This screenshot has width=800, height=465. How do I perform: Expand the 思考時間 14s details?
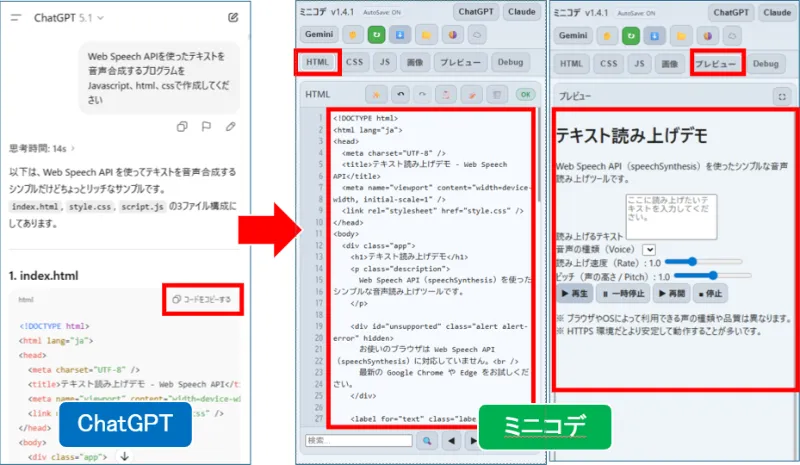pyautogui.click(x=38, y=147)
